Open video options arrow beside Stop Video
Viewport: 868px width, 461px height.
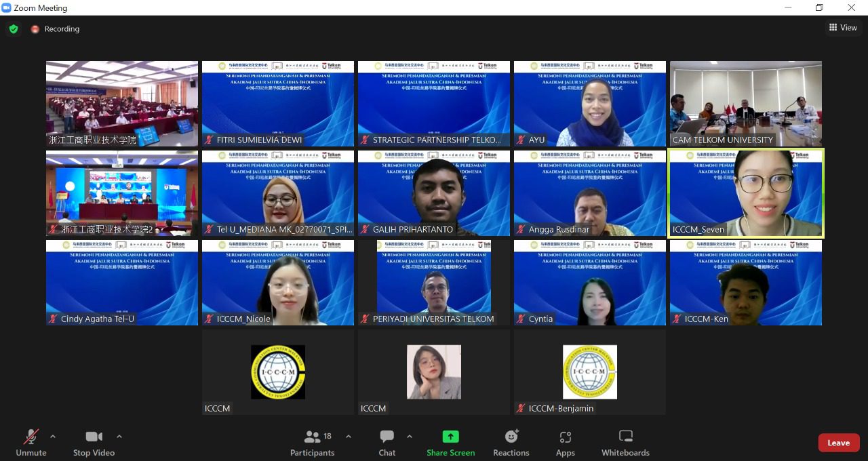119,437
